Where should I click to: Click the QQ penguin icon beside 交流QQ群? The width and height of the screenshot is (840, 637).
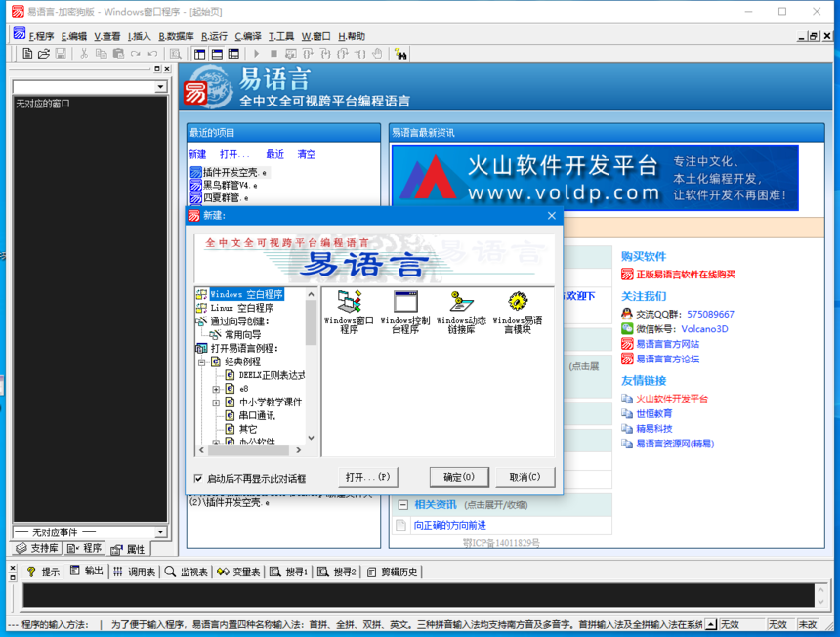click(x=627, y=314)
